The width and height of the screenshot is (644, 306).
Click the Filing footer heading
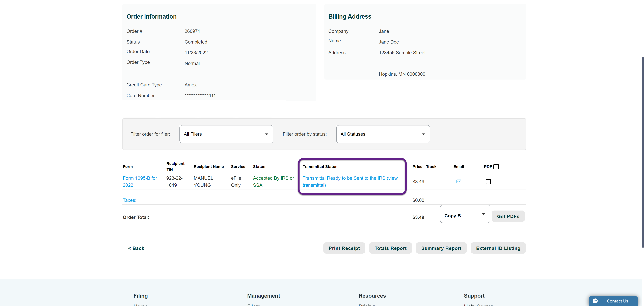click(141, 296)
